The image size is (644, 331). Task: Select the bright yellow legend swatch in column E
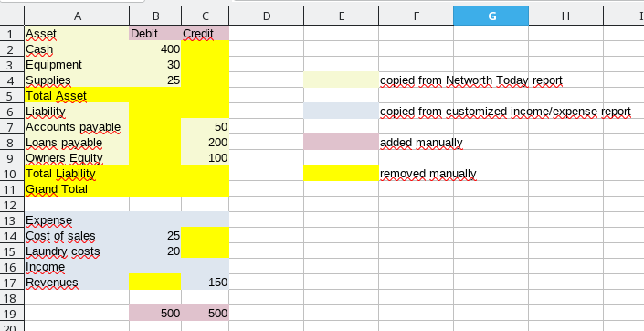coord(341,173)
